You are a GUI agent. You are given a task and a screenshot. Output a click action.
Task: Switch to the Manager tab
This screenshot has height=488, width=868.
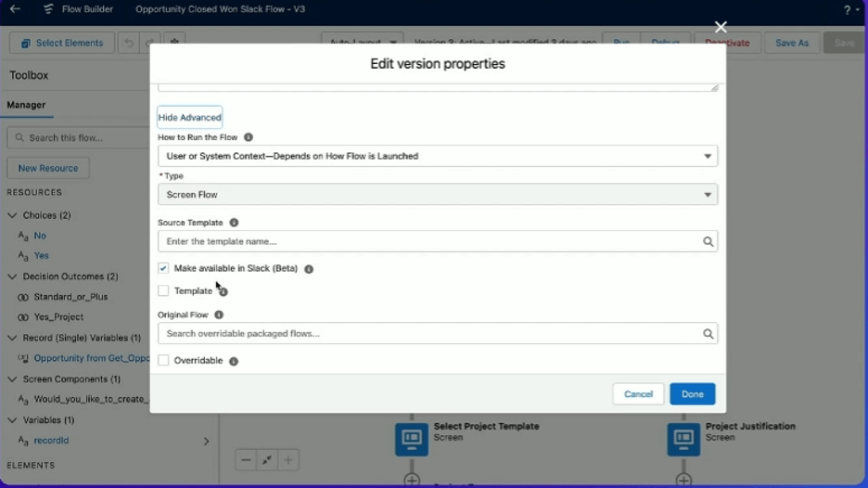tap(26, 105)
